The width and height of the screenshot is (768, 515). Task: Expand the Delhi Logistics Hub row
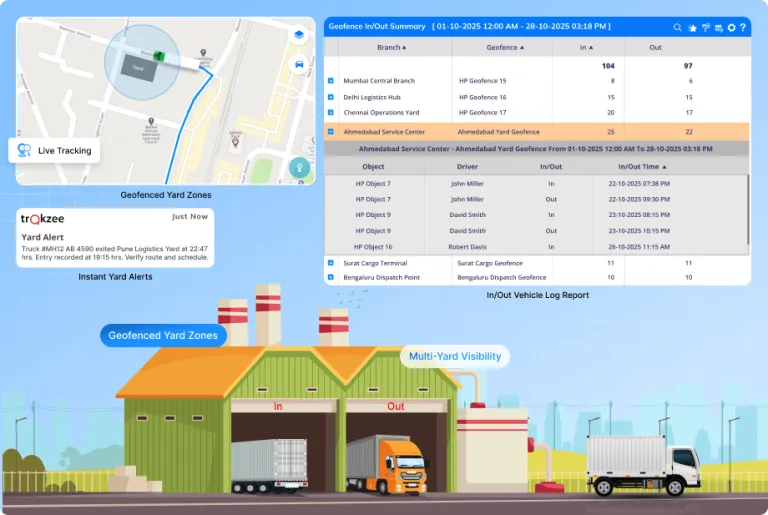tap(331, 97)
